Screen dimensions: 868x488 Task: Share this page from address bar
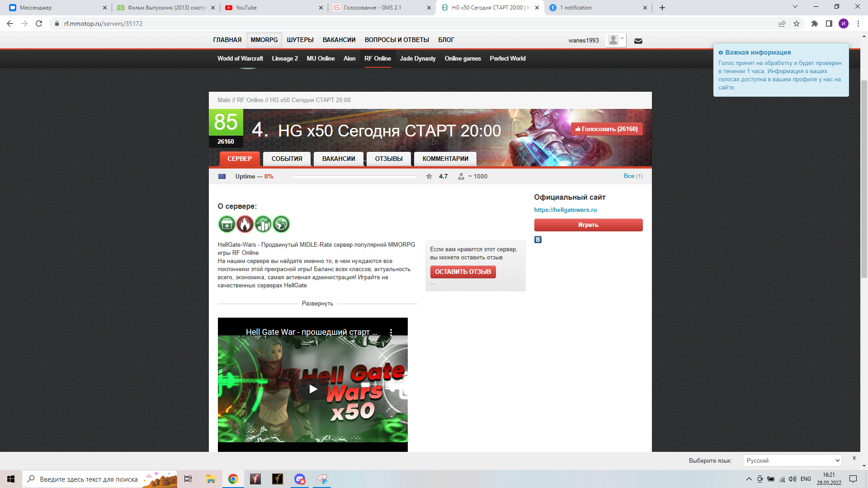(782, 23)
